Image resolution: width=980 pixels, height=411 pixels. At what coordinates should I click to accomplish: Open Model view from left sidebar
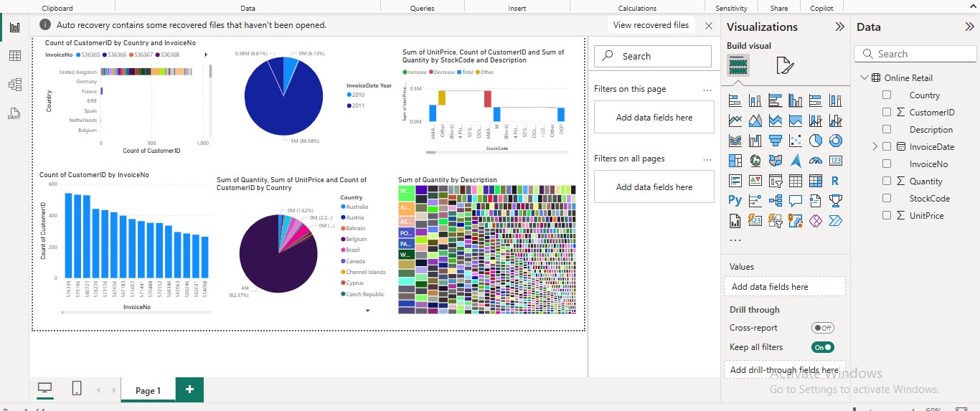coord(14,85)
